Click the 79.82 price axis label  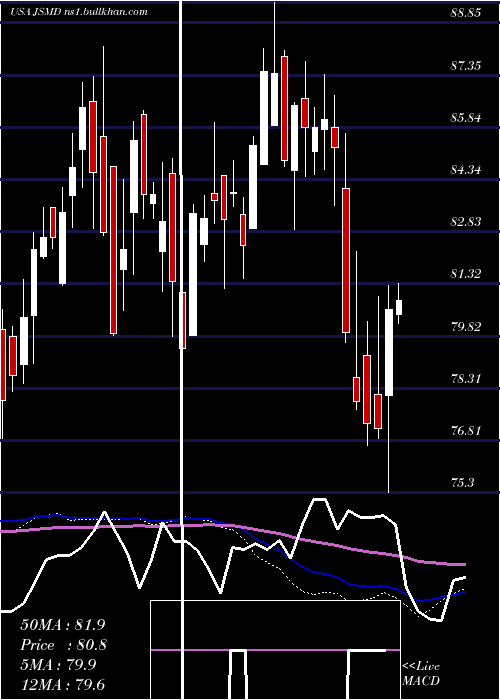click(466, 326)
